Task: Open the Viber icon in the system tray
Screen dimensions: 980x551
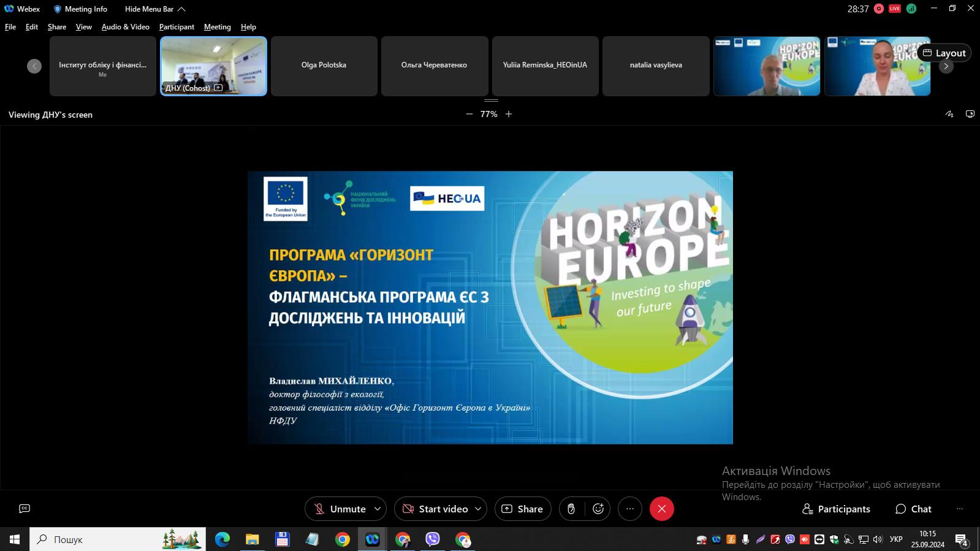Action: pos(790,539)
